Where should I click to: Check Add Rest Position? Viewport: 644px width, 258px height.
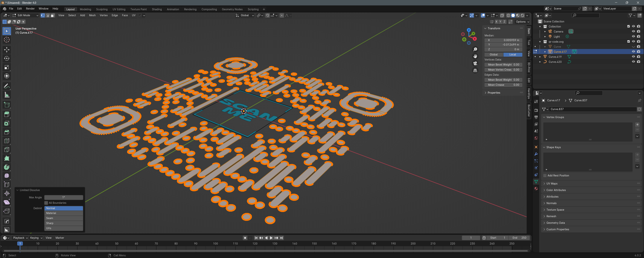(545, 176)
